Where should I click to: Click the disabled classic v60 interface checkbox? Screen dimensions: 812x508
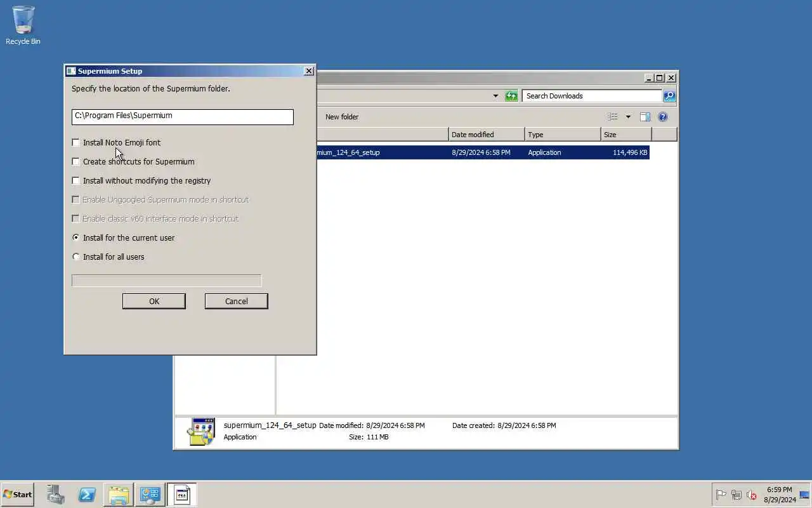point(76,219)
